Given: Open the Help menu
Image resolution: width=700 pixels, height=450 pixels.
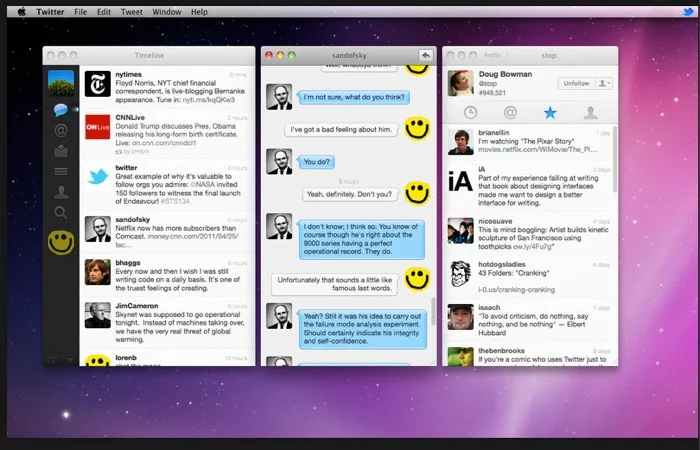Looking at the screenshot, I should pos(199,12).
